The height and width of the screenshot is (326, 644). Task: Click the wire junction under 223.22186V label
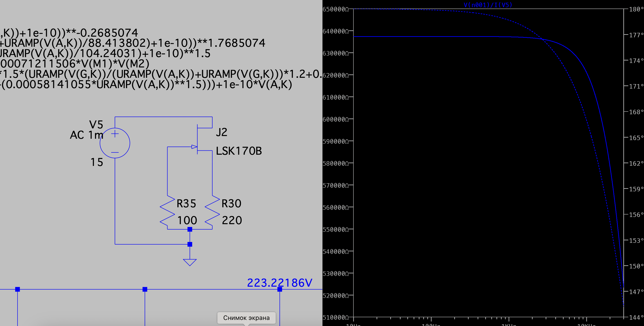click(x=280, y=289)
